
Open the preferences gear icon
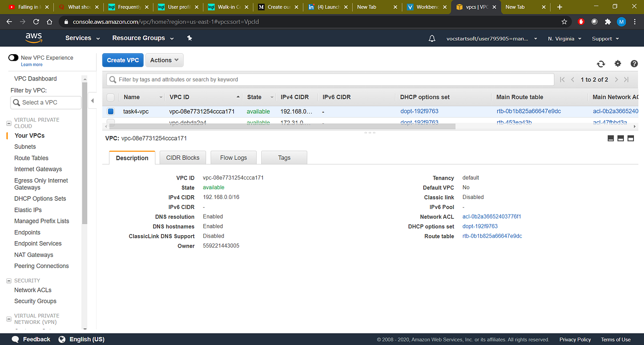[x=618, y=64]
